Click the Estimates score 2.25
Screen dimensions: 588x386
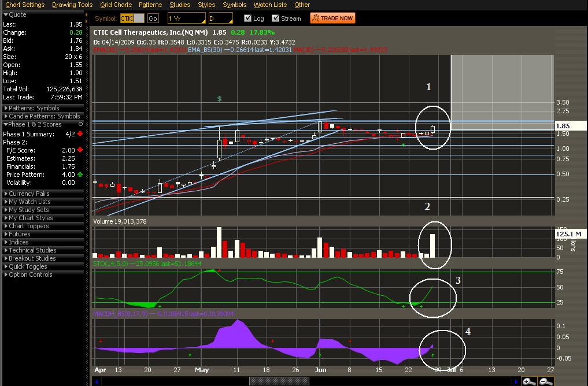(x=68, y=158)
